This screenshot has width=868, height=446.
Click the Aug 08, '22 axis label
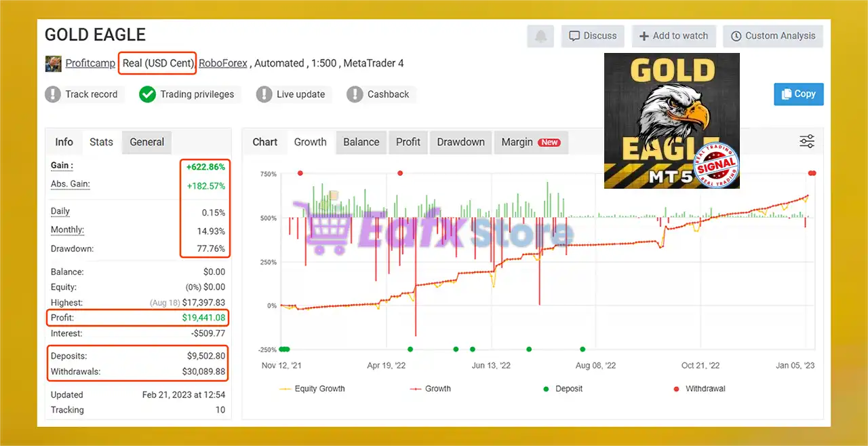click(595, 365)
